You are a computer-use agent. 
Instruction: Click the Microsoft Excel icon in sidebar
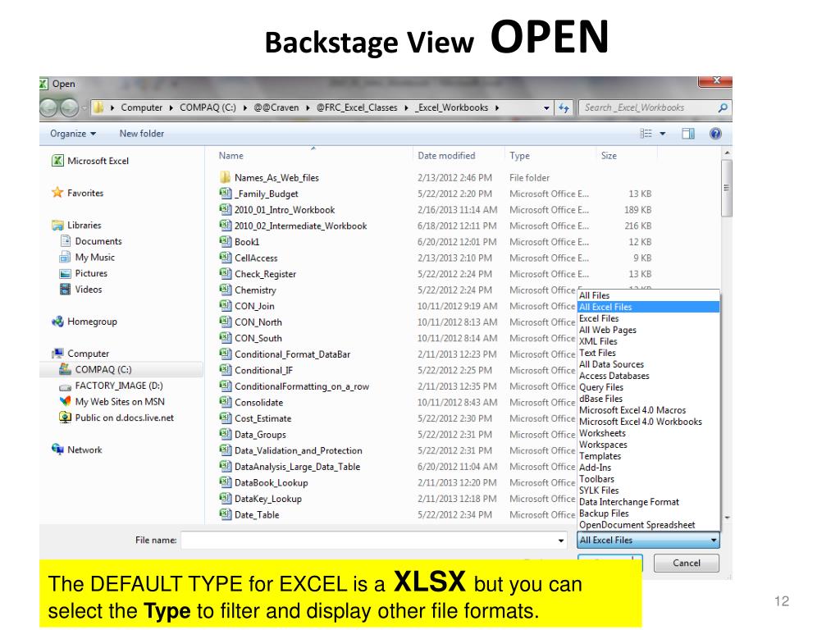(57, 161)
